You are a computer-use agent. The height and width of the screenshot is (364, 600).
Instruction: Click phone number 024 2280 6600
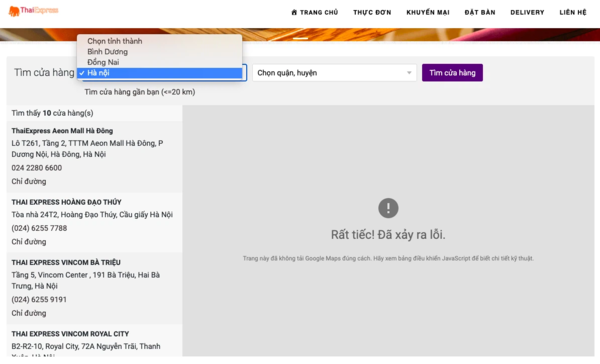36,168
